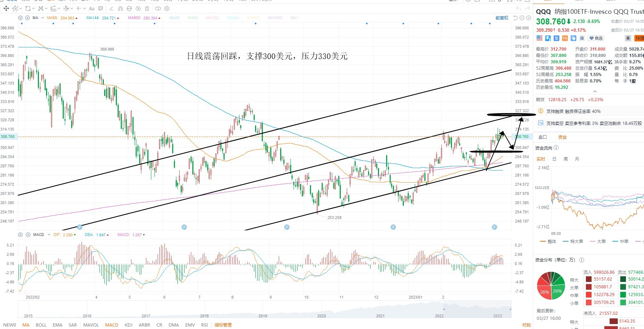Click the zoom-in plus icon beside 前复权
This screenshot has height=329, width=644.
[x=529, y=18]
